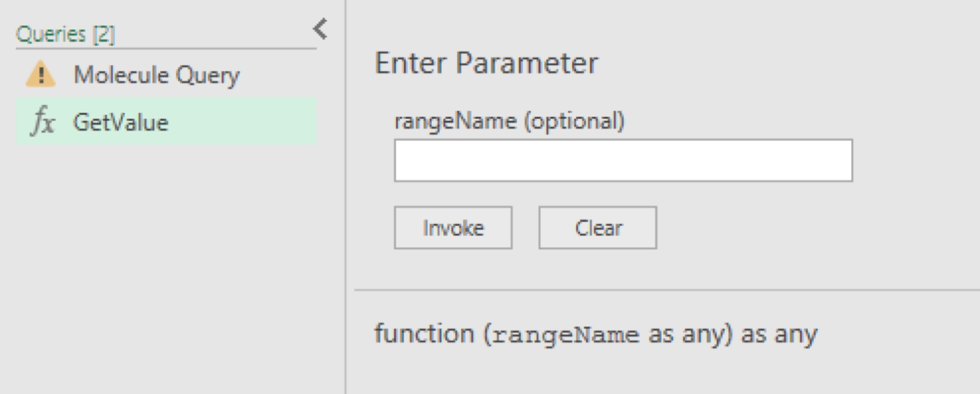Click the underline below the Queries header
The image size is (980, 394).
click(166, 48)
